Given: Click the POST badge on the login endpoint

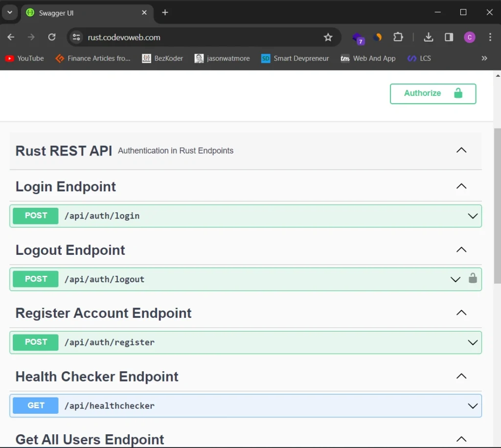Looking at the screenshot, I should 35,216.
